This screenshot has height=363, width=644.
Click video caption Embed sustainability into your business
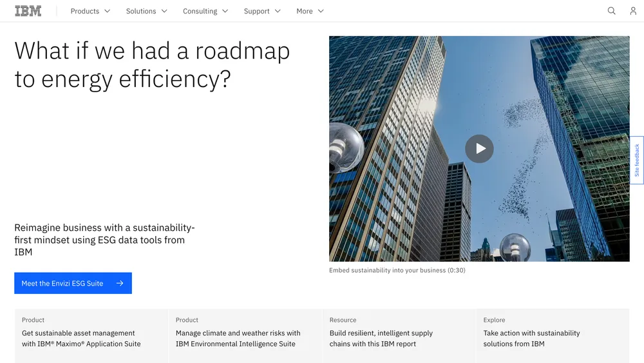coord(397,270)
